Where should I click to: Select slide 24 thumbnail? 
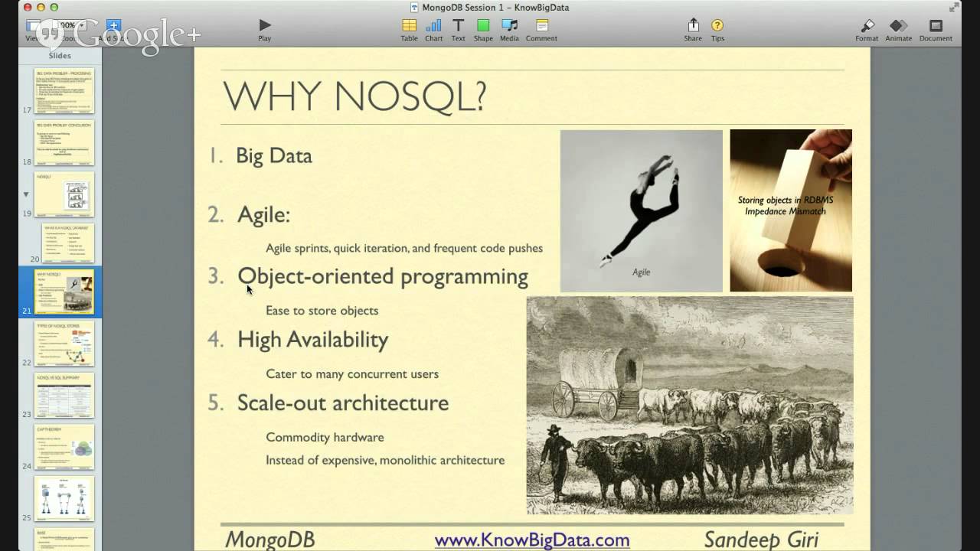point(64,447)
